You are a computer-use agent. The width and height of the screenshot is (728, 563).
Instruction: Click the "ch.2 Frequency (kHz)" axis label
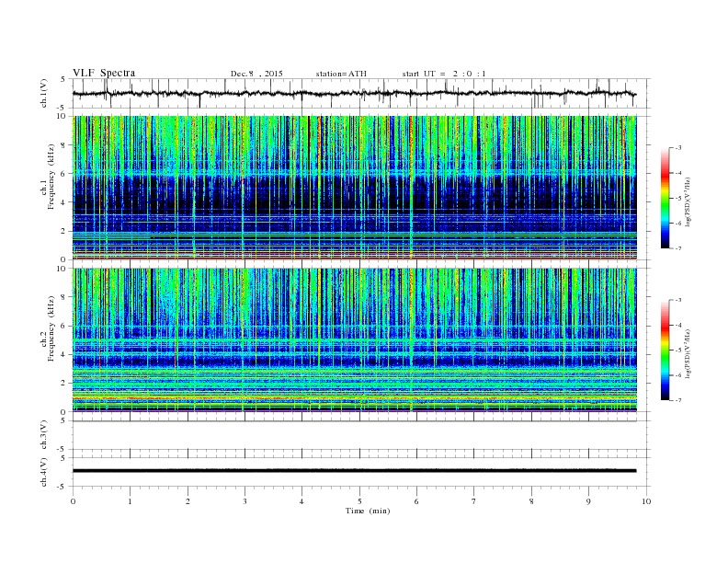click(x=48, y=329)
